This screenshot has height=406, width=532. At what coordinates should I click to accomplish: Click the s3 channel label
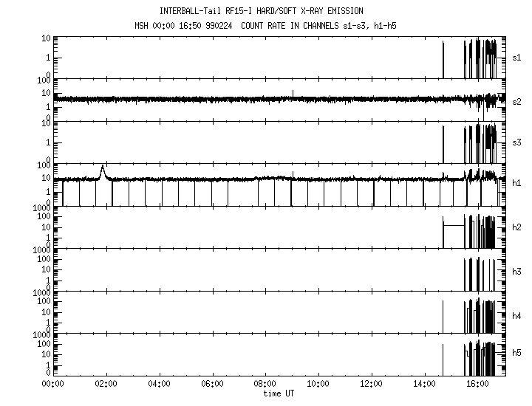point(517,142)
